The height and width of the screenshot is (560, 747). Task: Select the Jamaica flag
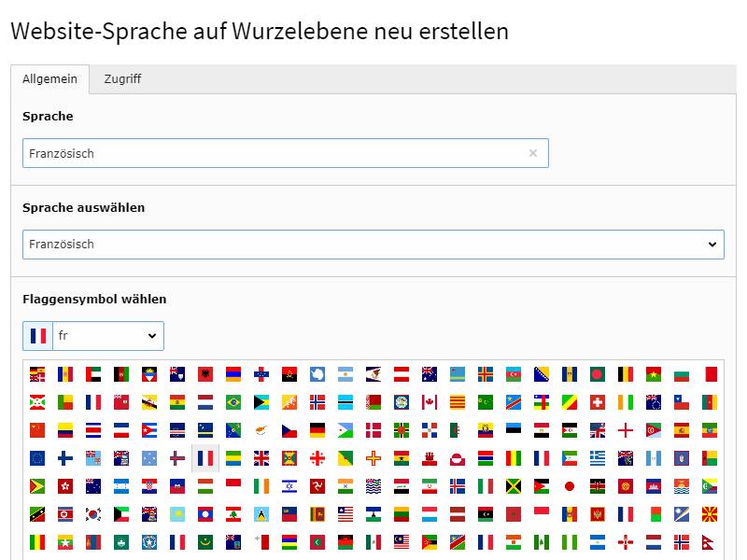(x=514, y=486)
